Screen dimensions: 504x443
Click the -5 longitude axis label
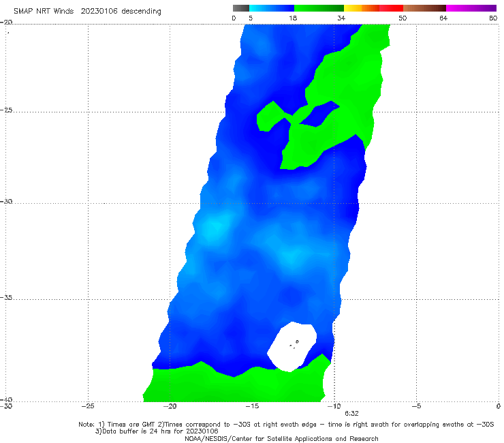pyautogui.click(x=416, y=406)
